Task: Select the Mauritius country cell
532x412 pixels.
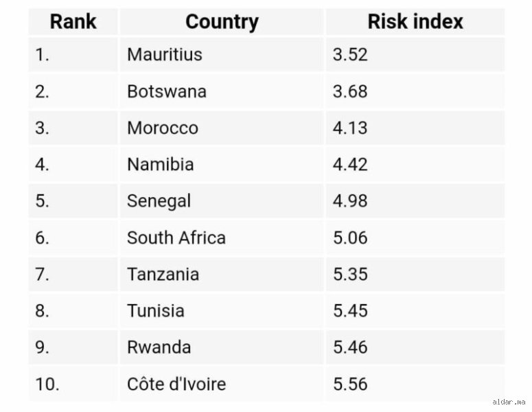Action: pos(222,55)
